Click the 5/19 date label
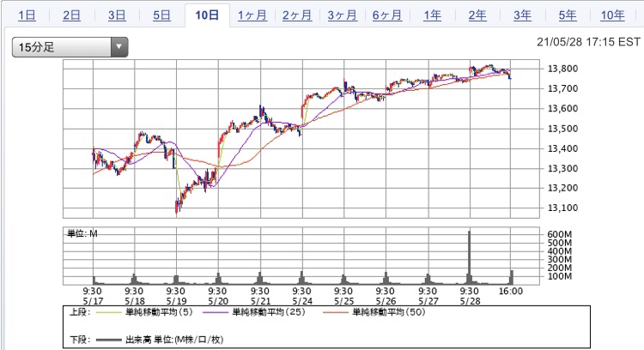Viewport: 644px width, 350px height. [x=176, y=301]
